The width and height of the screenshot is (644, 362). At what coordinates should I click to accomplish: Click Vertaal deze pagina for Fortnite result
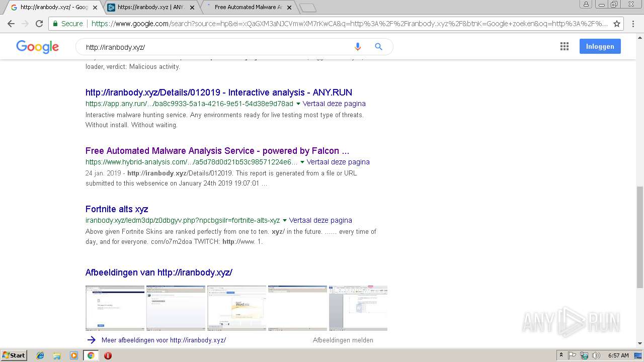coord(320,220)
